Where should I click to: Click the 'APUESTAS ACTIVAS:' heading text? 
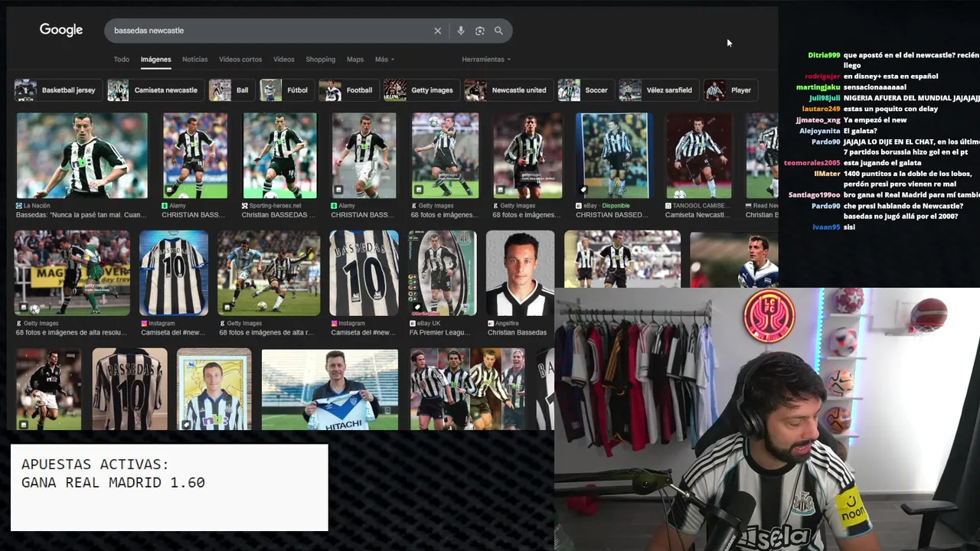[x=95, y=465]
